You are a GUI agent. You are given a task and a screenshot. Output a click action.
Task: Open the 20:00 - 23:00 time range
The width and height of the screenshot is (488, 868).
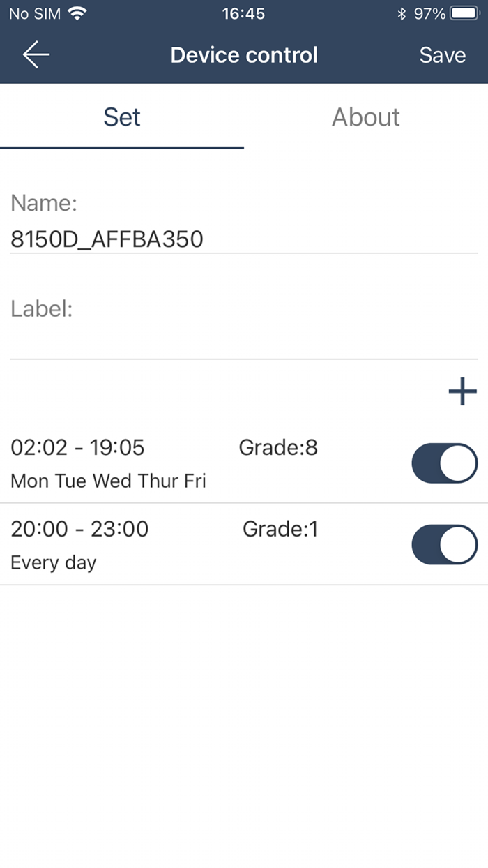coord(79,529)
